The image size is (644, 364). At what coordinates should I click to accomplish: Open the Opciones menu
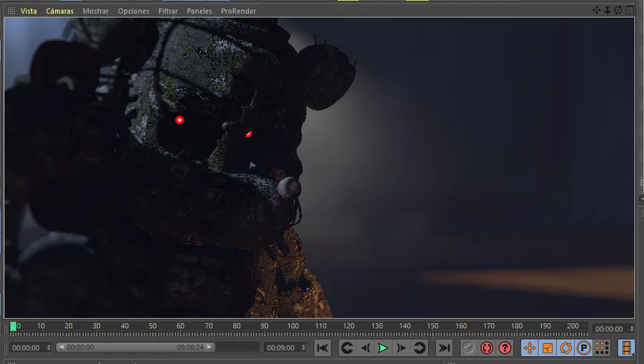[x=134, y=11]
